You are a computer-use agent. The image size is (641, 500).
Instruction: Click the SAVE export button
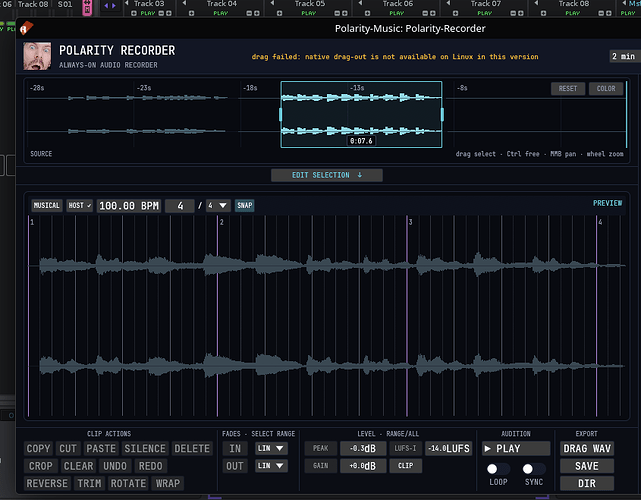(587, 466)
